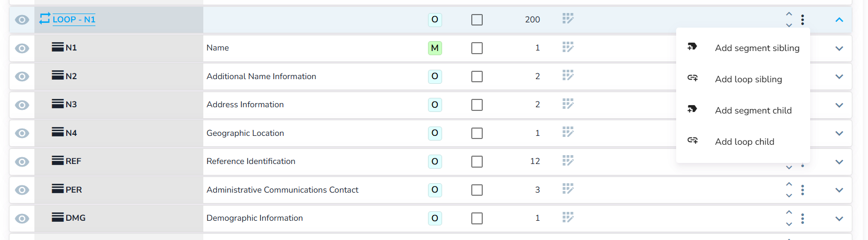Open the LOOP - N1 link
This screenshot has width=868, height=240.
click(x=74, y=19)
